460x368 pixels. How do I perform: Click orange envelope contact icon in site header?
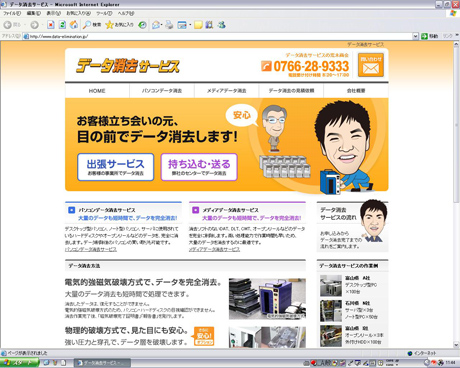point(371,65)
